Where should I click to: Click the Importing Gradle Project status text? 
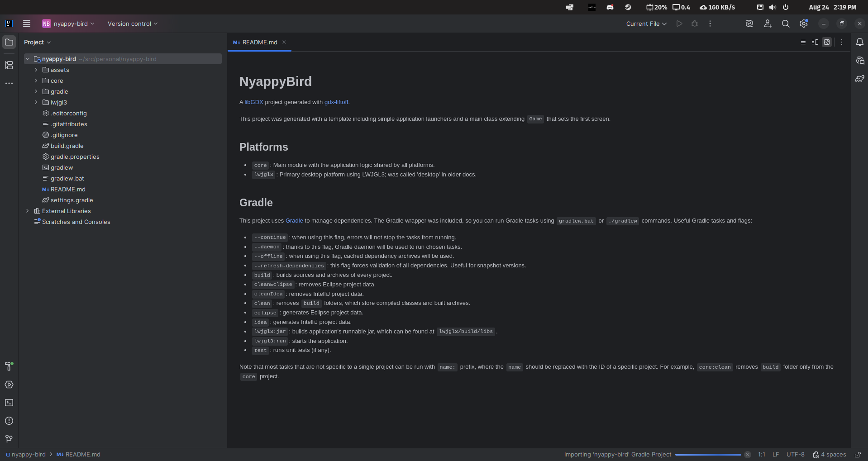[618, 455]
